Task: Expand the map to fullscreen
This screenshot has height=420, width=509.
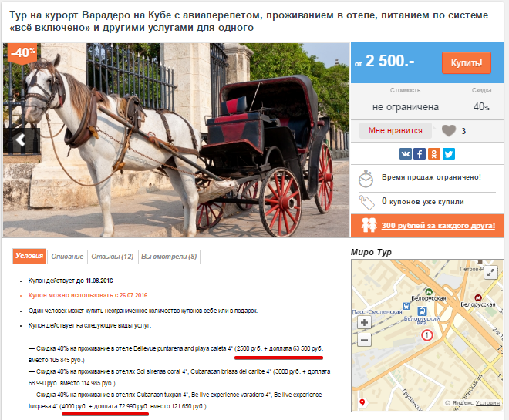Action: click(491, 272)
